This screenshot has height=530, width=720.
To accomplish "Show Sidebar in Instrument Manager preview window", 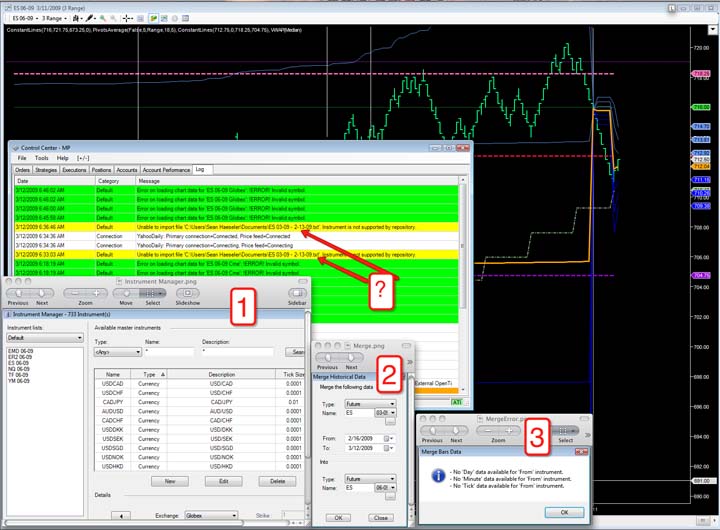I will pos(297,293).
